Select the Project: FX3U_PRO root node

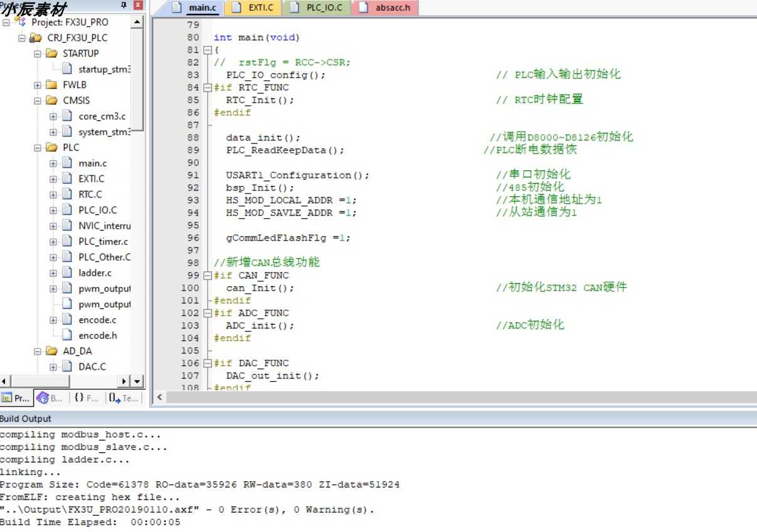(x=70, y=22)
